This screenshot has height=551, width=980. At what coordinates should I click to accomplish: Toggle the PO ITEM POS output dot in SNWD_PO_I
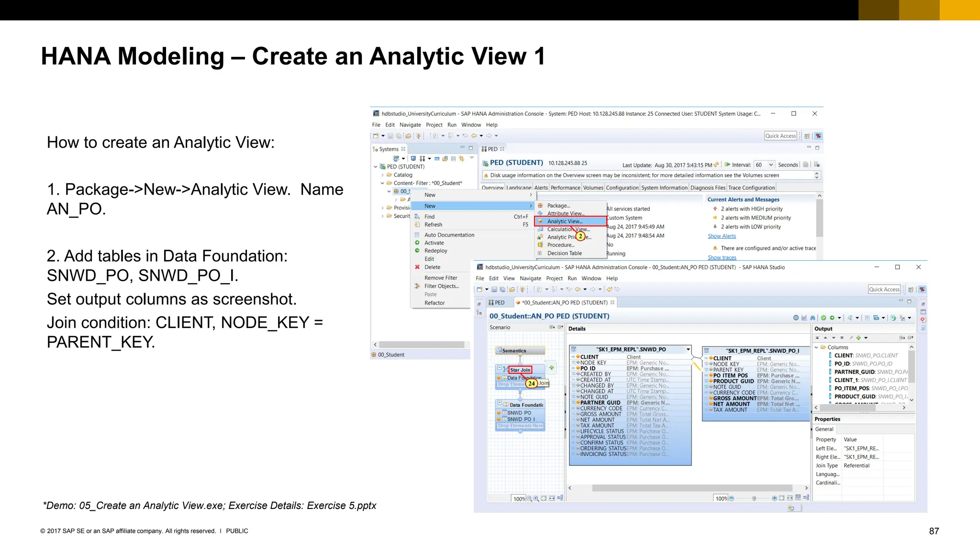coord(711,375)
